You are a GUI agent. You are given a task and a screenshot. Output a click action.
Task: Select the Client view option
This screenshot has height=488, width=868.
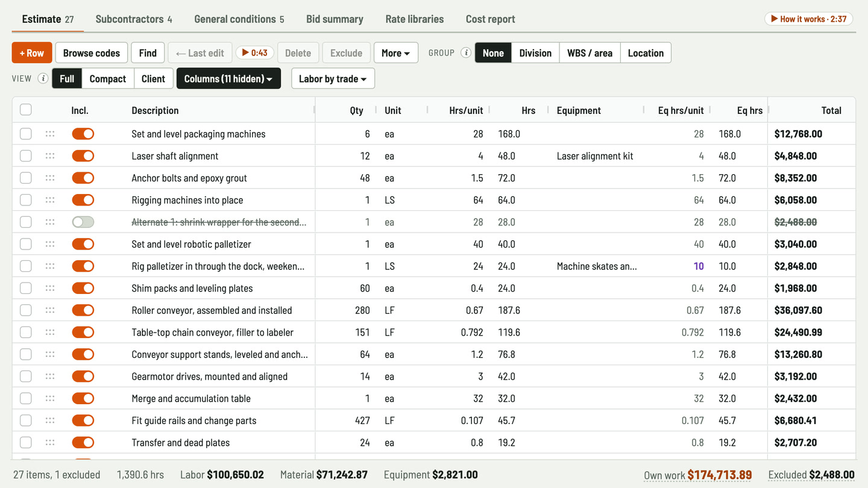tap(153, 79)
